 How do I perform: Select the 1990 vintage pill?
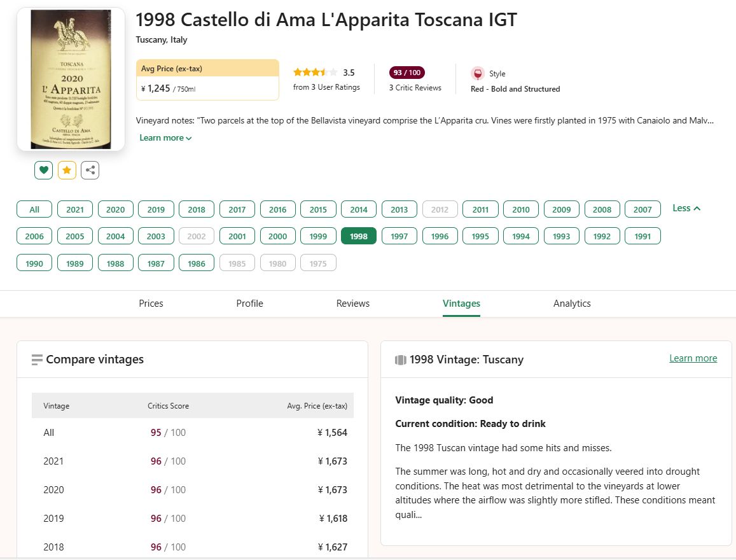coord(34,263)
